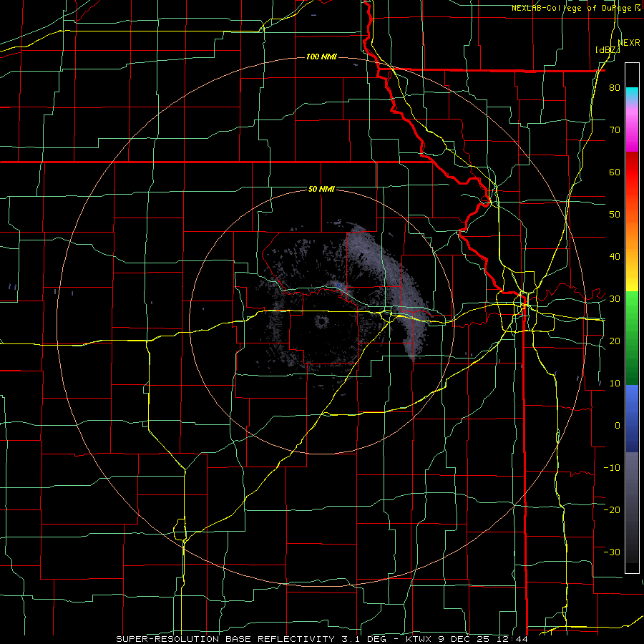This screenshot has height=644, width=644.
Task: Click the 30 dBZ scale label
Action: (615, 299)
